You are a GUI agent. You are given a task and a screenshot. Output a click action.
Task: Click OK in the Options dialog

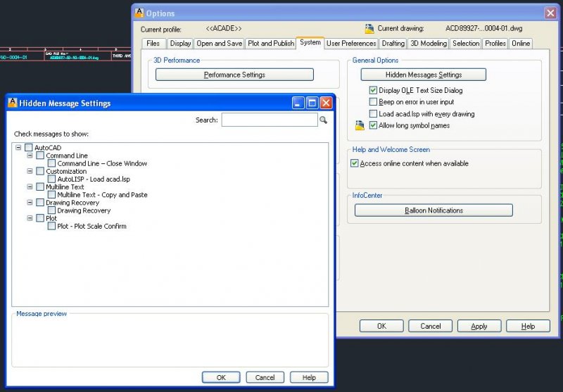[x=381, y=326]
